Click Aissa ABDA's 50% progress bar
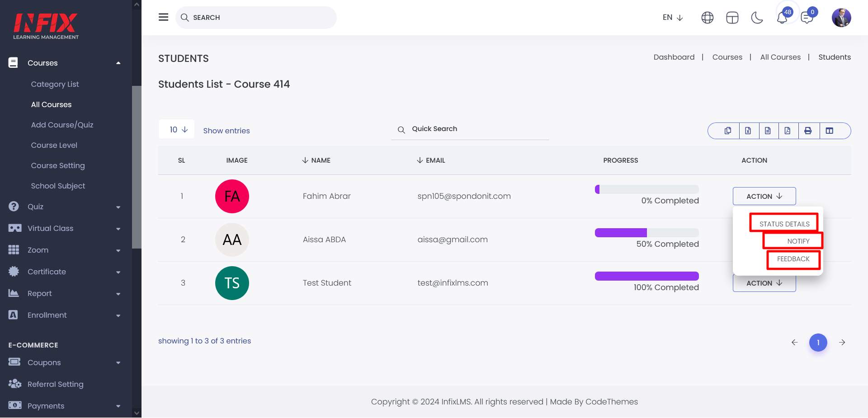This screenshot has width=868, height=418. (x=646, y=233)
